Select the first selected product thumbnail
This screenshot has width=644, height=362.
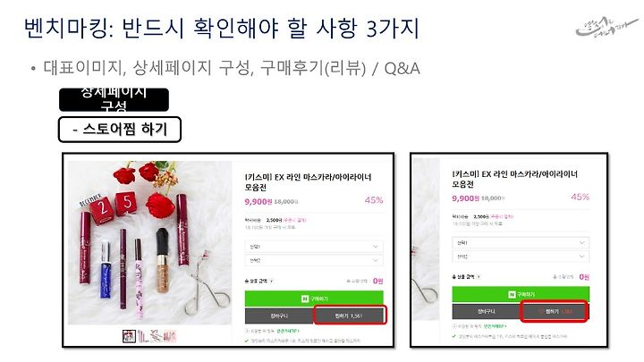[129, 337]
